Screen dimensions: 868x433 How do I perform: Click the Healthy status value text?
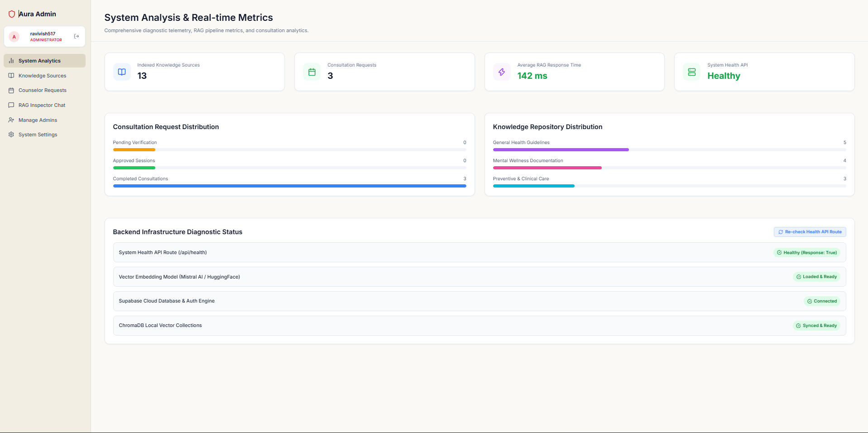(x=724, y=76)
